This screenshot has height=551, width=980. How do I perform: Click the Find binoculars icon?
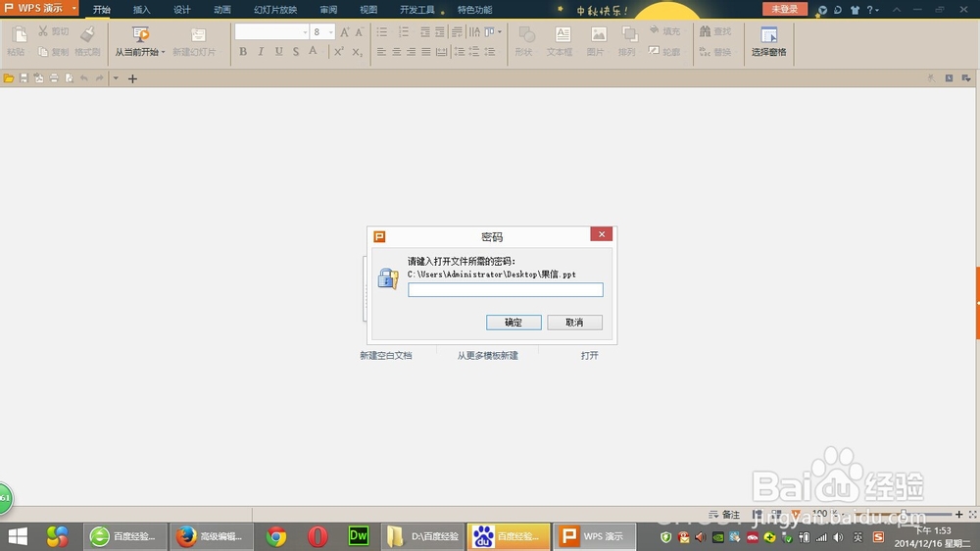pos(705,30)
